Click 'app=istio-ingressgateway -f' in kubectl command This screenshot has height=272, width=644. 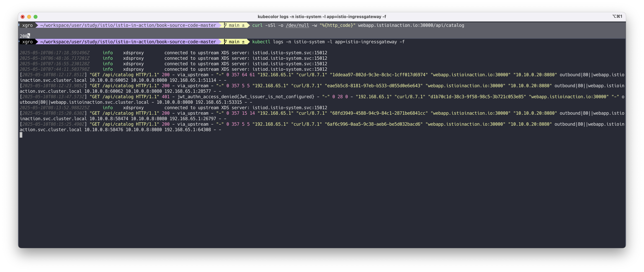[369, 42]
